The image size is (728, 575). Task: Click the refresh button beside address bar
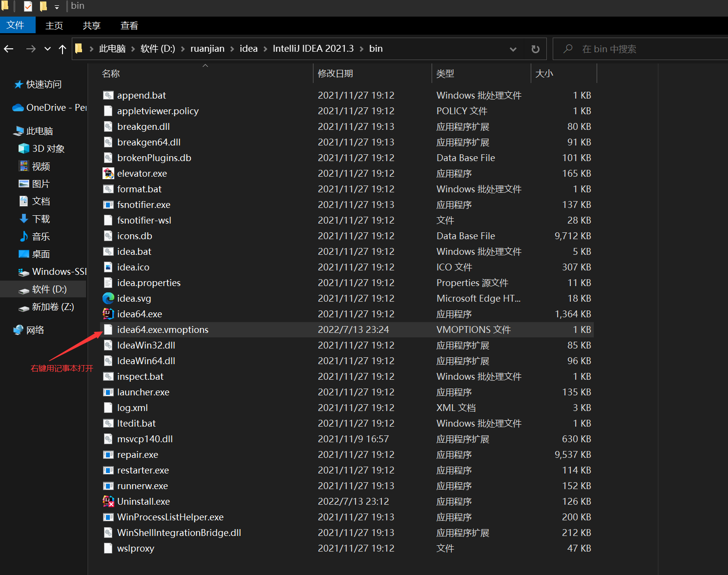(x=535, y=49)
